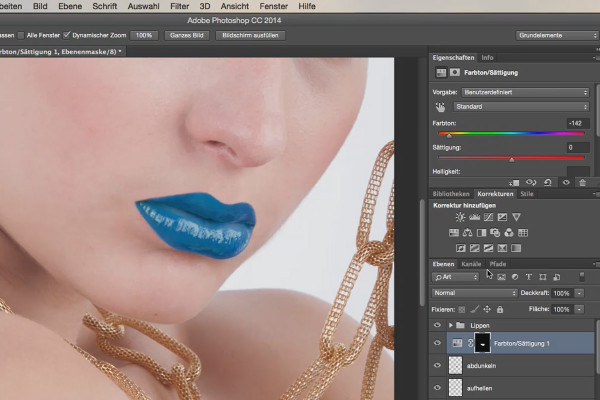
Task: Add a Threshold adjustment layer
Action: 488,248
